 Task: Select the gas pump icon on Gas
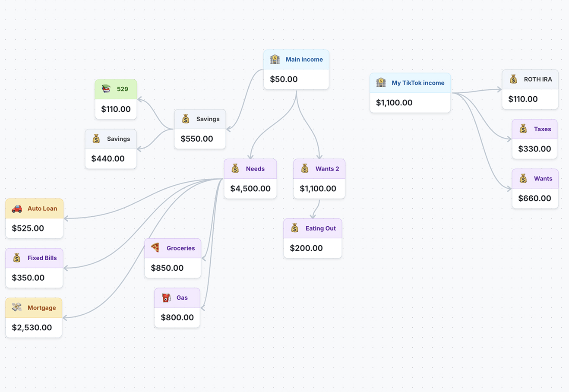[166, 298]
